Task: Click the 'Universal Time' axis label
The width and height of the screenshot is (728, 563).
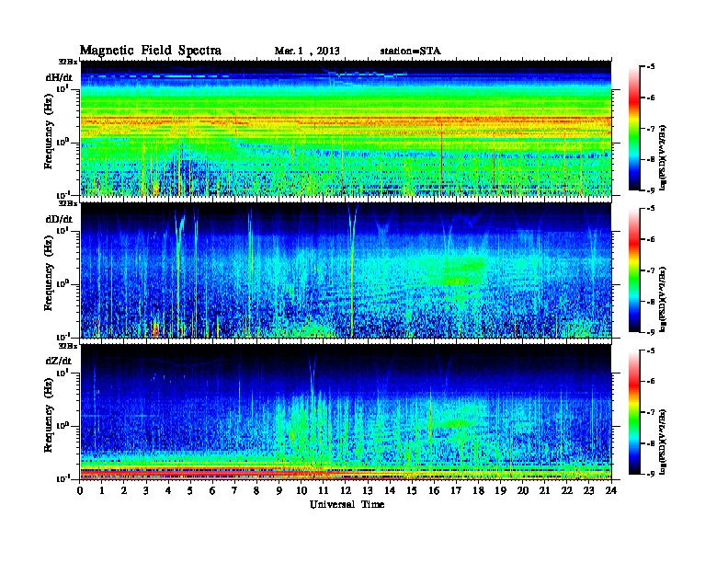Action: click(347, 504)
